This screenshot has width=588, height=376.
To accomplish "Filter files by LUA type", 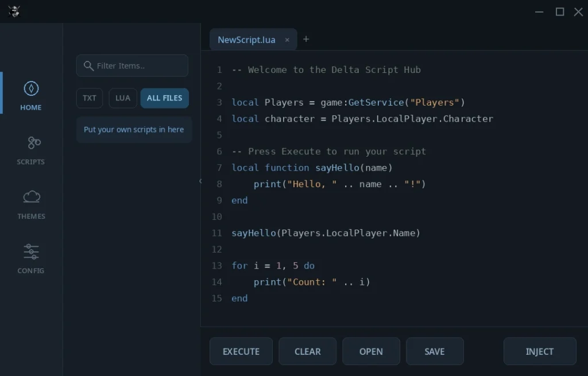I will pyautogui.click(x=123, y=98).
